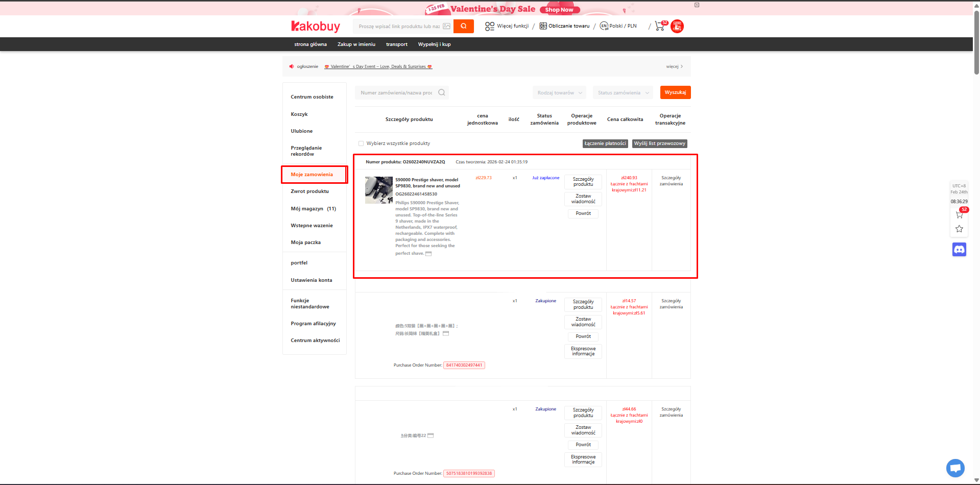This screenshot has height=485, width=980.
Task: Open the Rodzaj towarów dropdown
Action: pyautogui.click(x=559, y=92)
